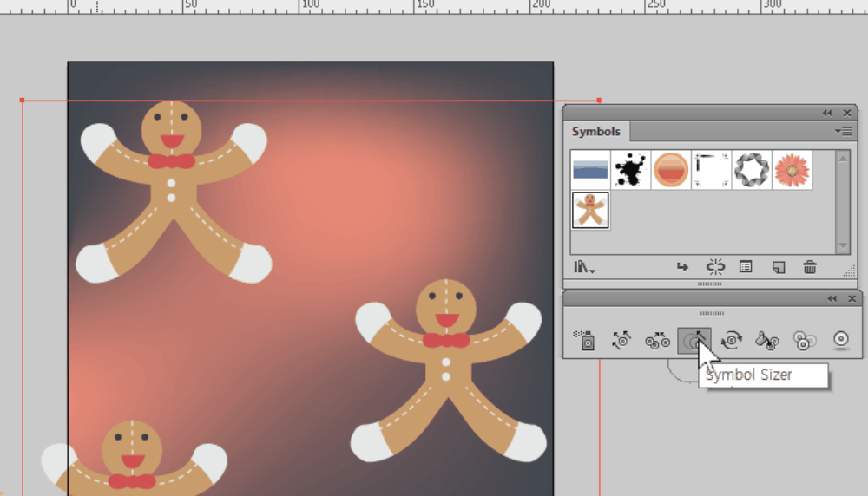Select the twisted ring symbol thumbnail

[752, 170]
